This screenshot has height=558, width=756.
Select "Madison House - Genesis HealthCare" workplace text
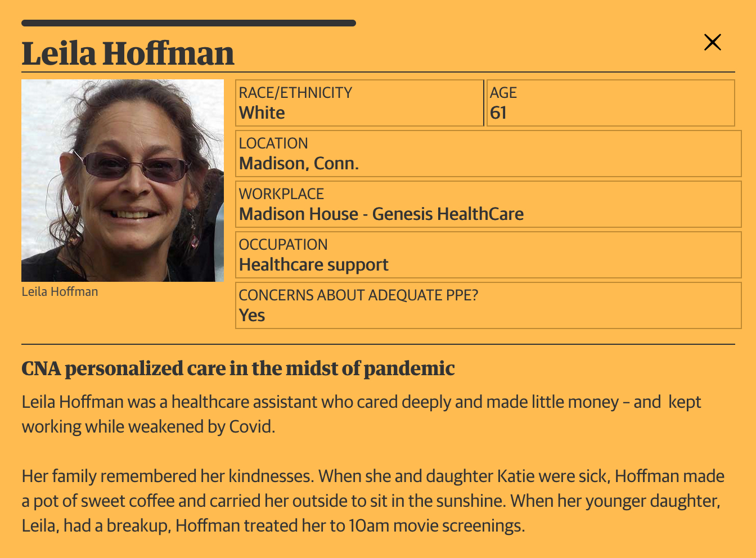pos(381,214)
